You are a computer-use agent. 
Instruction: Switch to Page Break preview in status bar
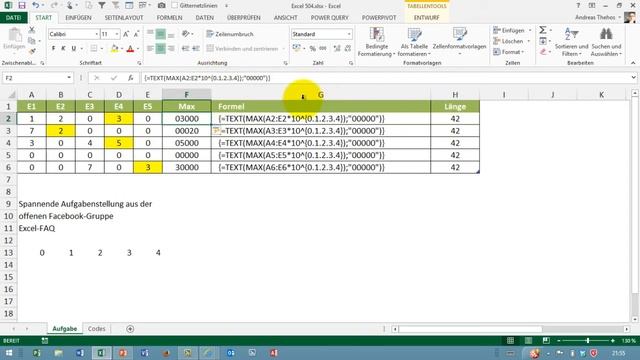[546, 341]
